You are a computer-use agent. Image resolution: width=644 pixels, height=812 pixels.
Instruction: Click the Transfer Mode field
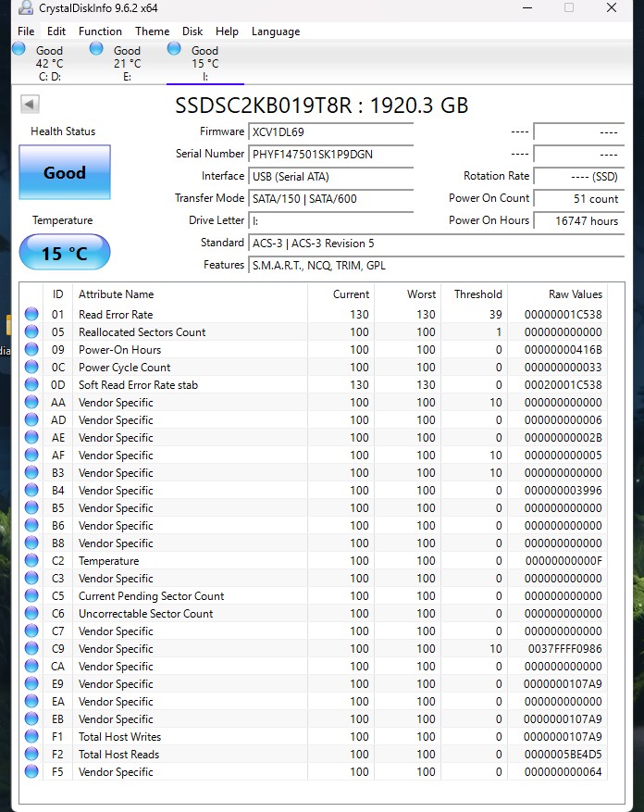pyautogui.click(x=331, y=199)
